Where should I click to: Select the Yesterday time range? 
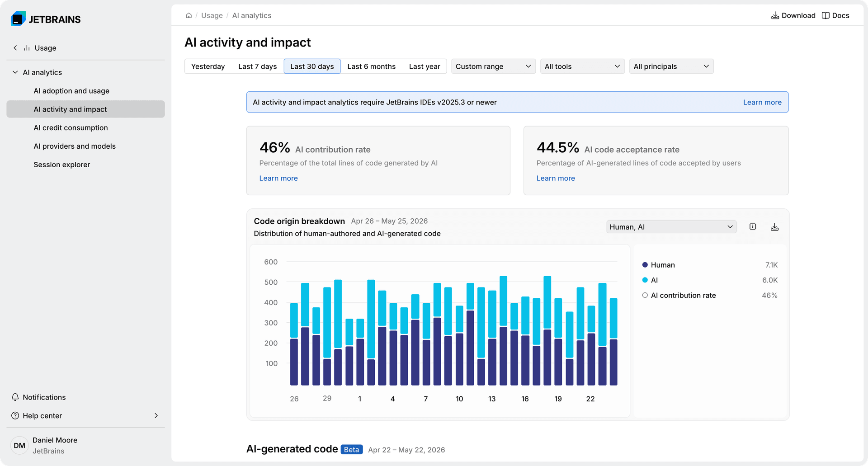208,66
